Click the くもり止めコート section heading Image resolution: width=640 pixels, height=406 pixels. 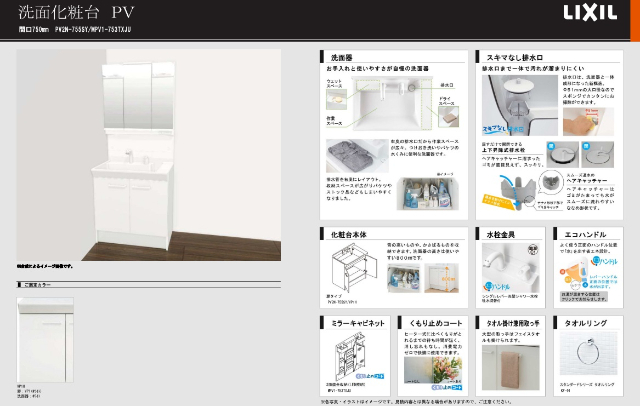pyautogui.click(x=436, y=323)
